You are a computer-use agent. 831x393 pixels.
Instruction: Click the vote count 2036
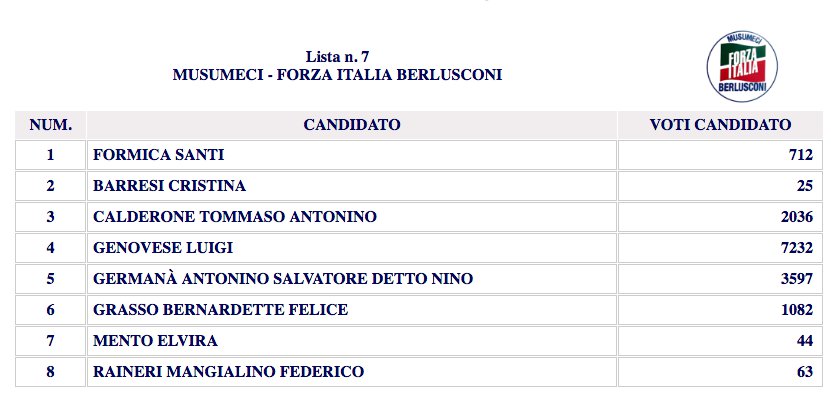point(797,217)
